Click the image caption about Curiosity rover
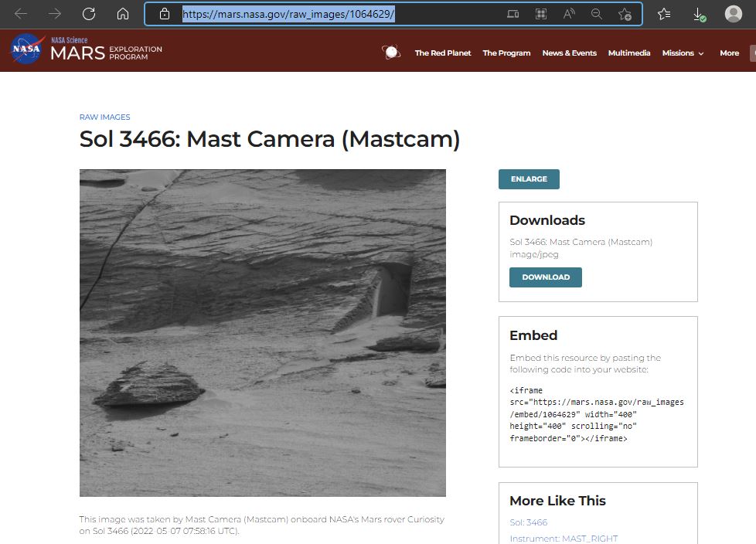This screenshot has height=544, width=756. pos(262,525)
